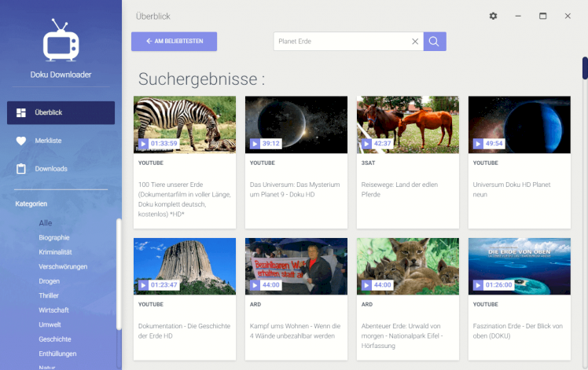588x370 pixels.
Task: Clear the search field with the X icon
Action: tap(415, 42)
